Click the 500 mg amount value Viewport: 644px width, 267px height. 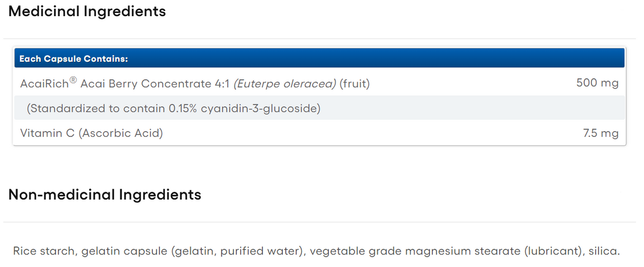[x=597, y=83]
